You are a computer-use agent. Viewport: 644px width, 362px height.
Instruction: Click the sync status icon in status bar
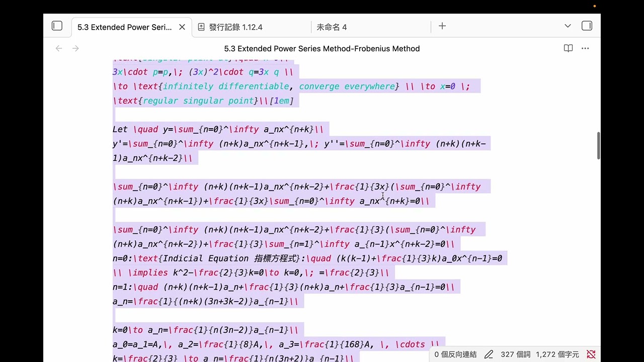coord(591,354)
